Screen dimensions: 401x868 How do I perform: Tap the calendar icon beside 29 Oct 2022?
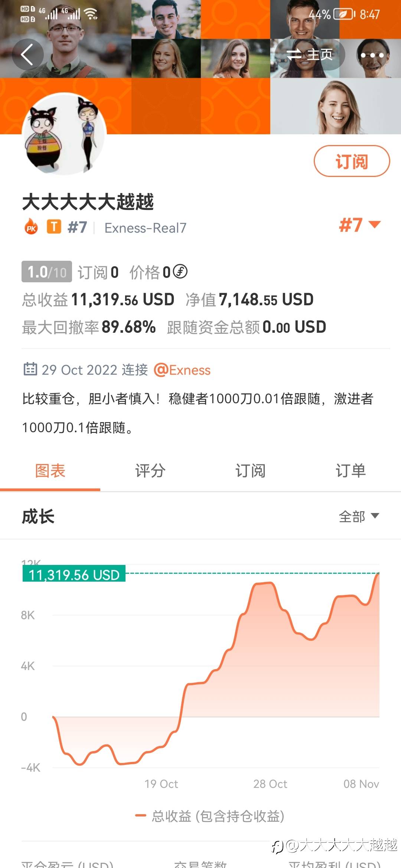30,369
